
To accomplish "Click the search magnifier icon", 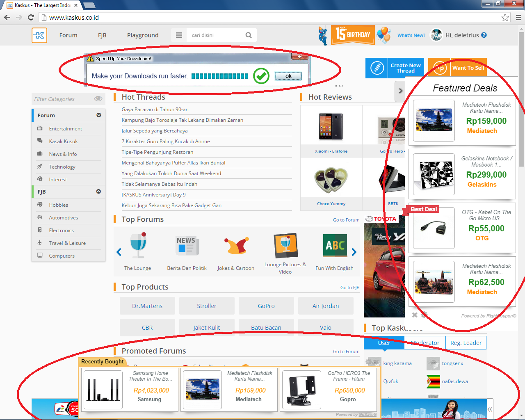I will coord(249,35).
